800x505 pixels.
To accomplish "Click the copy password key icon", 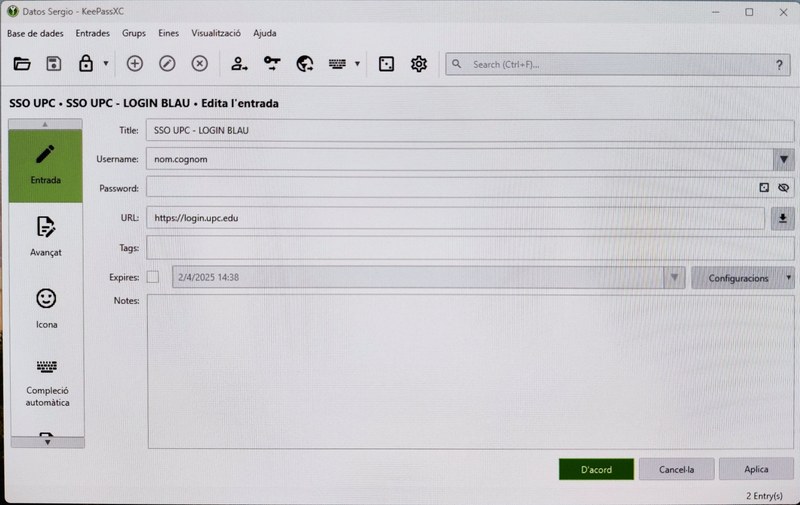I will click(x=272, y=64).
